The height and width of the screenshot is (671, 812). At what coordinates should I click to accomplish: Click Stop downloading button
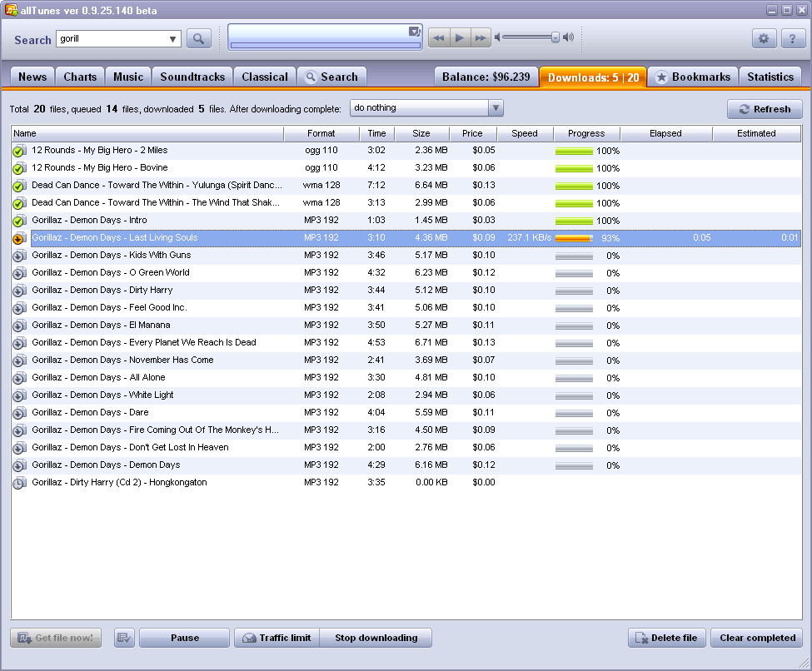pyautogui.click(x=376, y=638)
